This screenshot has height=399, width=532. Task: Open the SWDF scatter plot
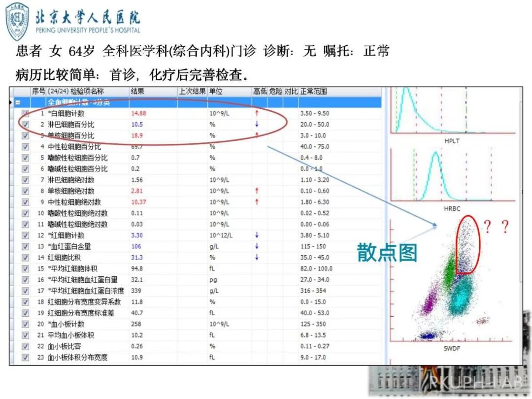451,280
